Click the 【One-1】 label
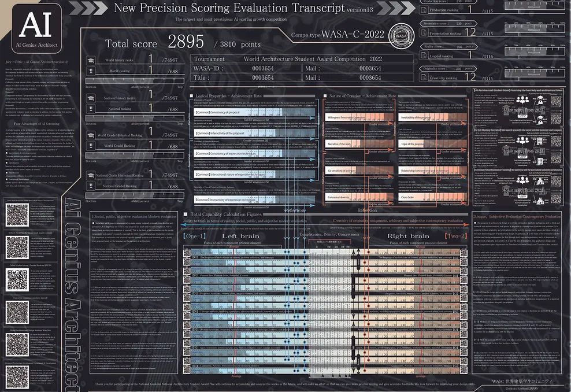The width and height of the screenshot is (571, 392). pos(194,236)
